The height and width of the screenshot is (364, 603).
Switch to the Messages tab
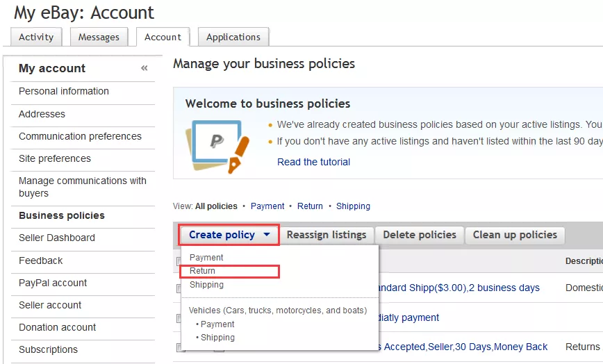coord(99,37)
